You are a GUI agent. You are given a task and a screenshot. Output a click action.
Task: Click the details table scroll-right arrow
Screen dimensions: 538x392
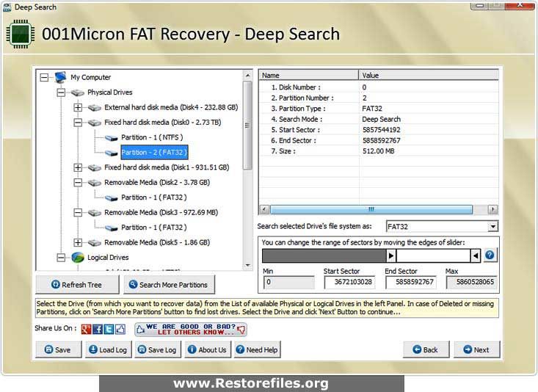click(x=492, y=209)
